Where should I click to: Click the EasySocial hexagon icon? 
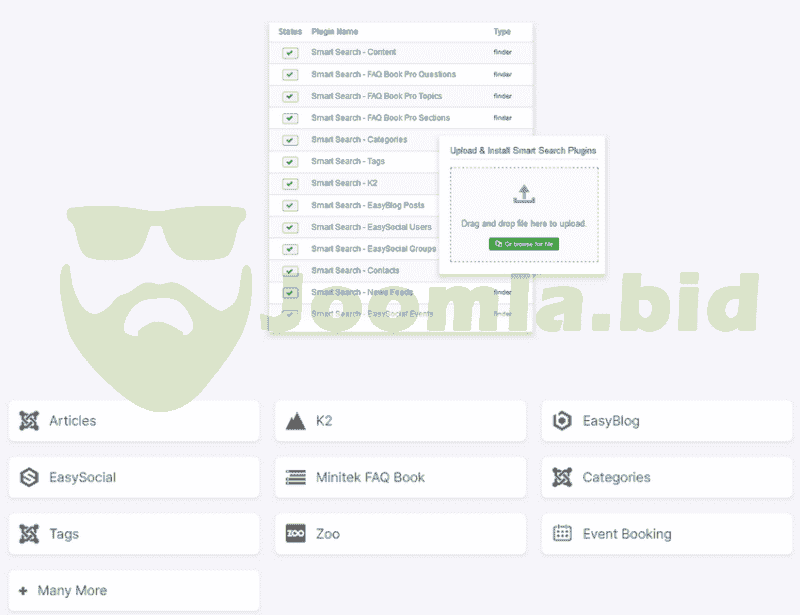click(29, 477)
